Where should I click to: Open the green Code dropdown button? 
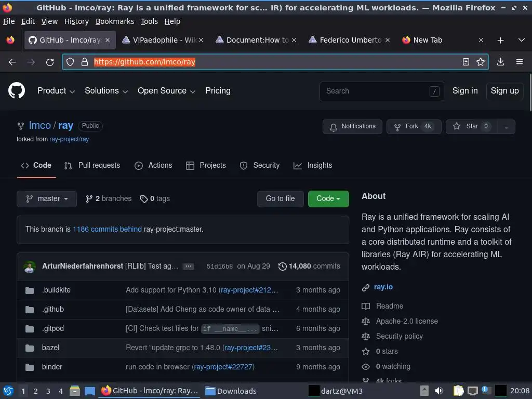pos(328,199)
